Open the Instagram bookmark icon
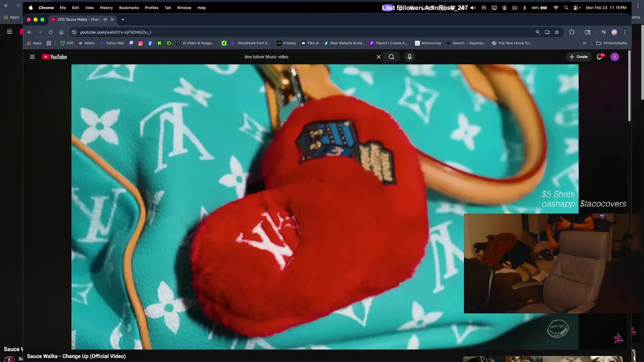 140,43
